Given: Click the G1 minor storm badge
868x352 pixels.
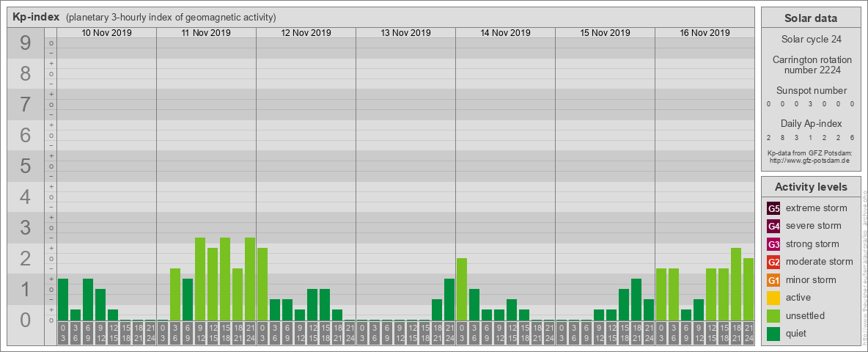Looking at the screenshot, I should point(773,280).
